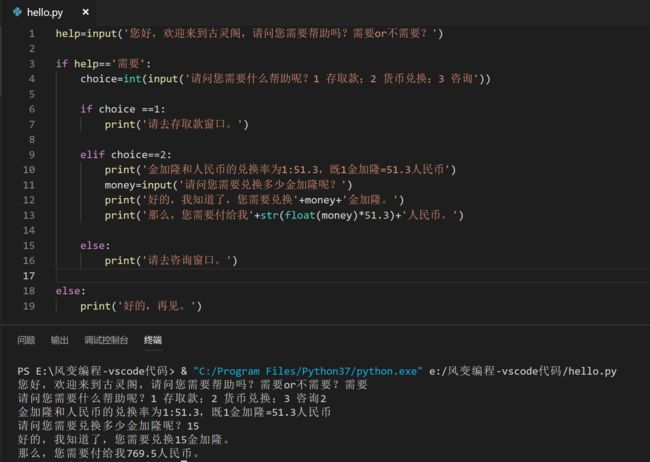Click the terminal greeting line ending 需要
The width and height of the screenshot is (650, 462).
tap(192, 384)
